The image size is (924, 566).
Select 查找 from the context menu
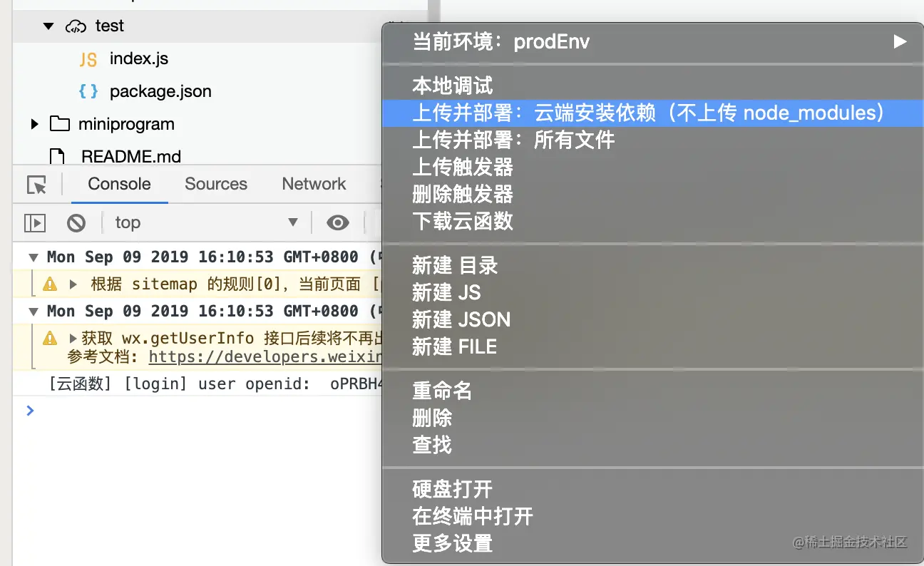[432, 445]
